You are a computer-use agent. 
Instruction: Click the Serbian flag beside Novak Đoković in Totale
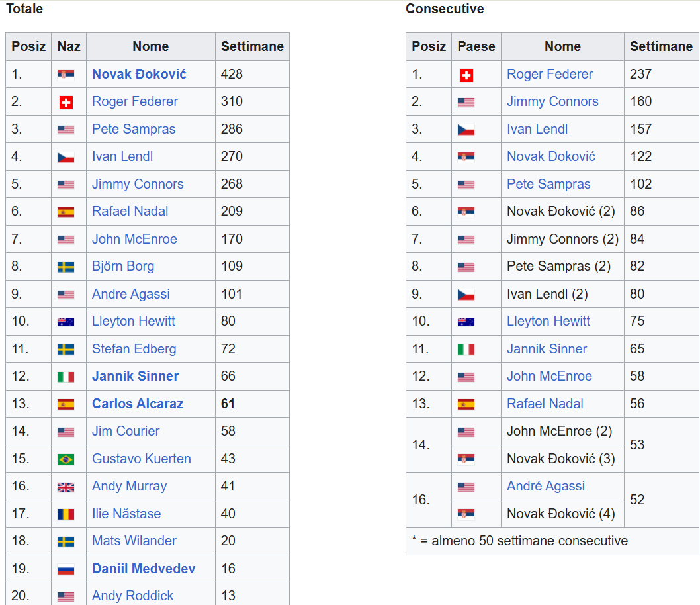[66, 75]
